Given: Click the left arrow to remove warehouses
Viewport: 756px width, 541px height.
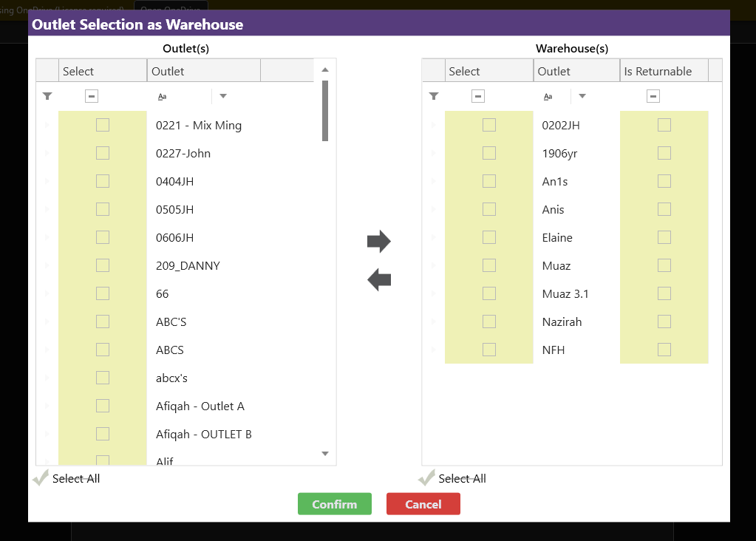Looking at the screenshot, I should (x=378, y=279).
